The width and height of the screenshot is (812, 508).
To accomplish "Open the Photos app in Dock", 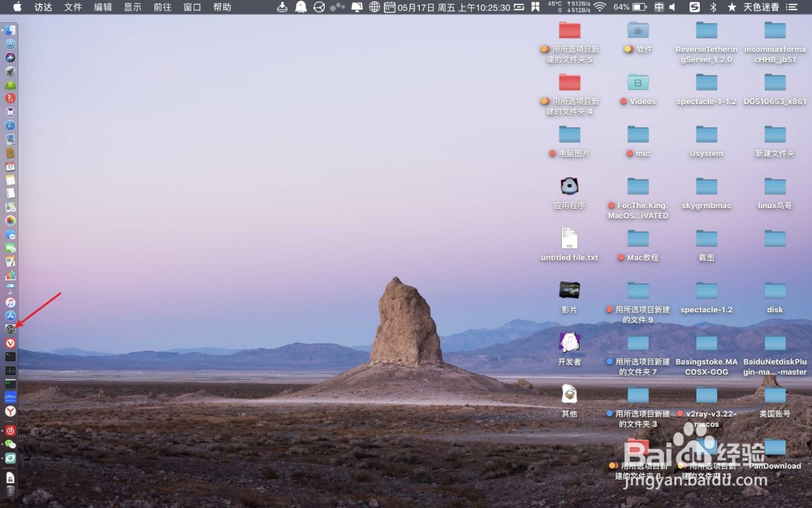I will pos(11,221).
